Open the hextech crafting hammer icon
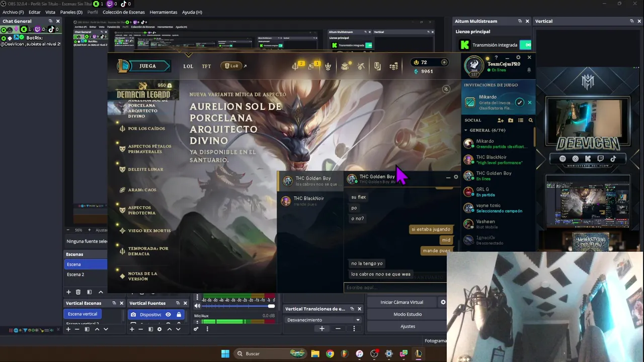Screen dimensions: 644x362 (361, 66)
